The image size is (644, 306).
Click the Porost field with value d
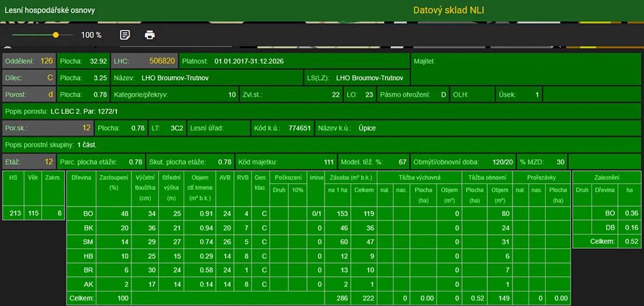coord(29,95)
